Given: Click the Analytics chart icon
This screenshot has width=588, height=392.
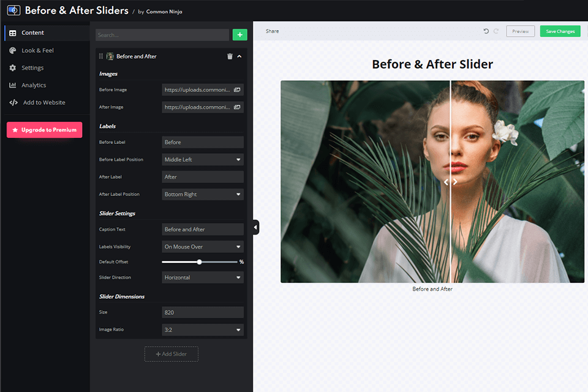Looking at the screenshot, I should [x=13, y=85].
